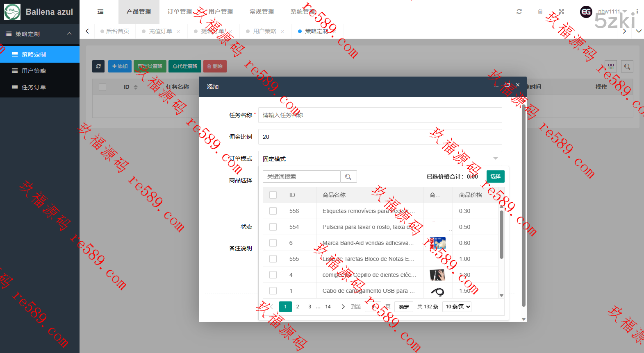
Task: Click the green 选择 button
Action: pos(495,176)
